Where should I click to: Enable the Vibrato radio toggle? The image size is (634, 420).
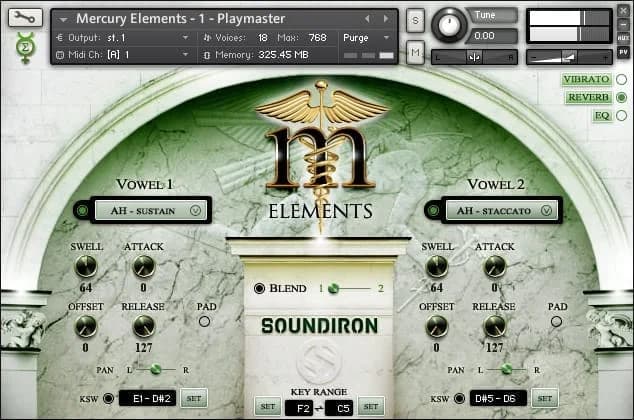point(621,79)
